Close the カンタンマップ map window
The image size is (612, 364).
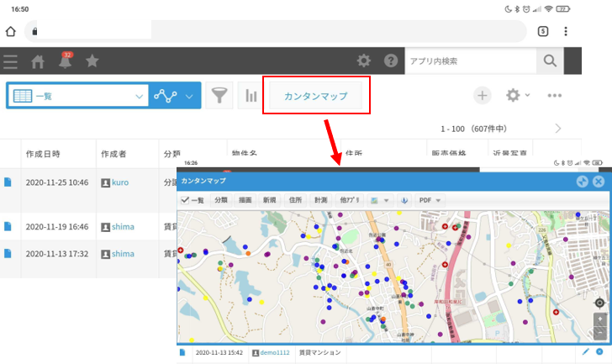pyautogui.click(x=599, y=182)
